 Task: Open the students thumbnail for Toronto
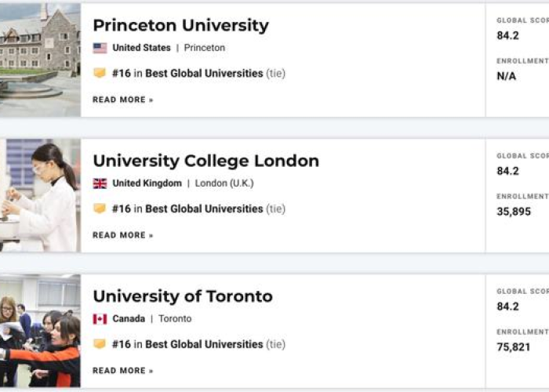coord(40,331)
